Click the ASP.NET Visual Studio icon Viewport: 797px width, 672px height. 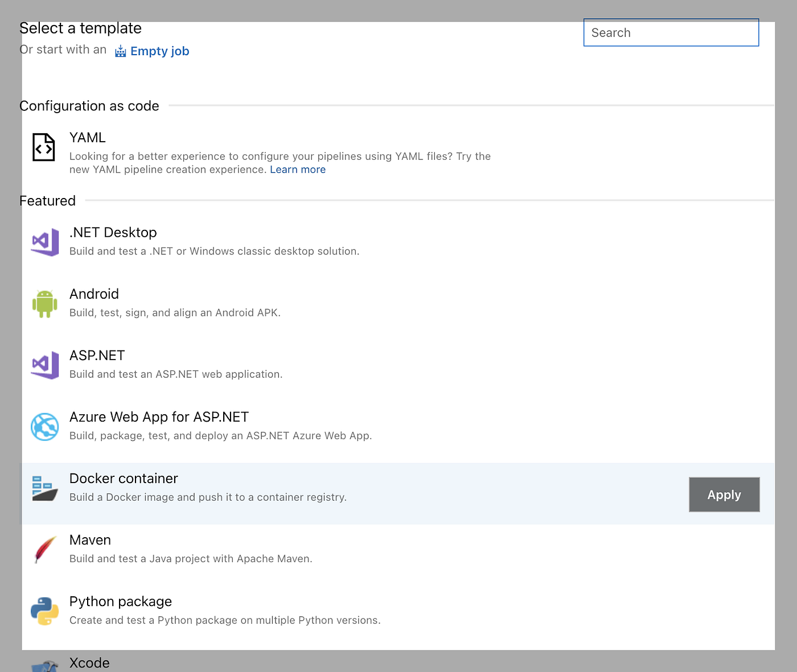45,365
